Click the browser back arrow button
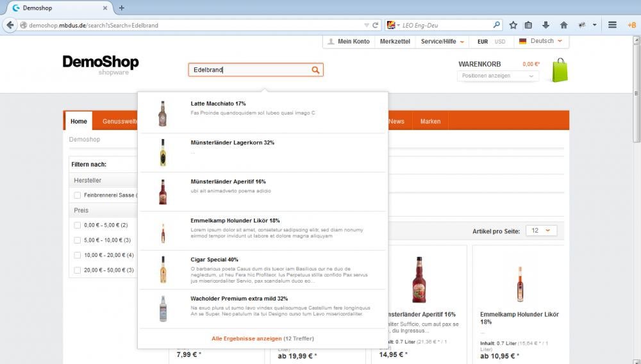The height and width of the screenshot is (364, 641). [x=10, y=25]
